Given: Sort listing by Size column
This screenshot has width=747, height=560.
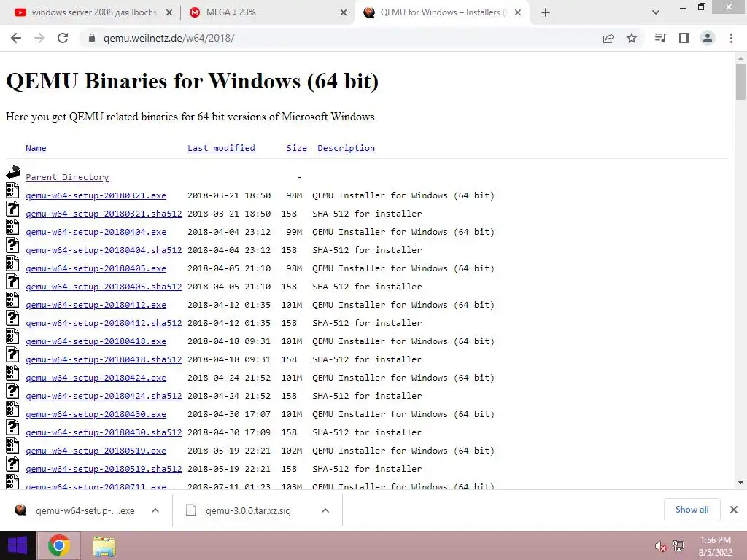Looking at the screenshot, I should point(296,148).
